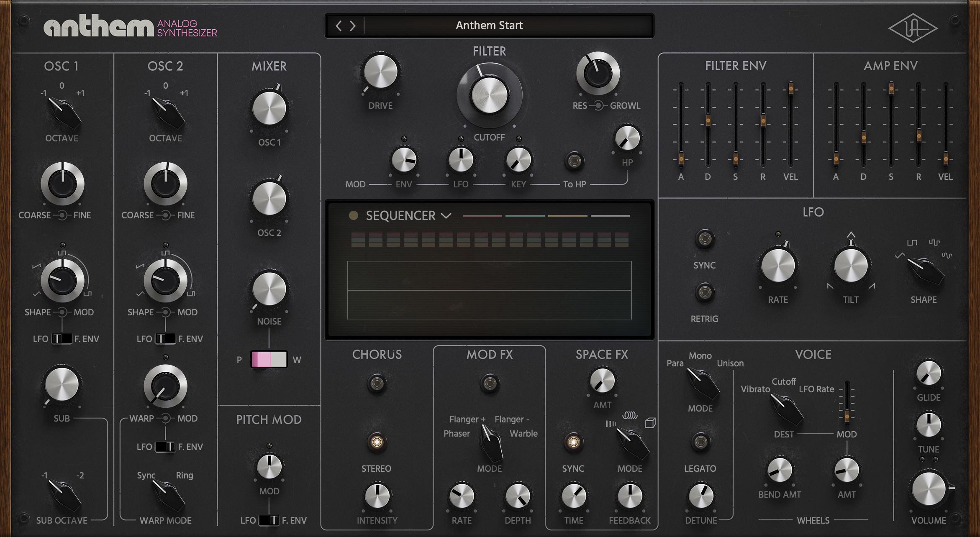Select the teal sequencer lane tab
980x537 pixels.
click(525, 216)
